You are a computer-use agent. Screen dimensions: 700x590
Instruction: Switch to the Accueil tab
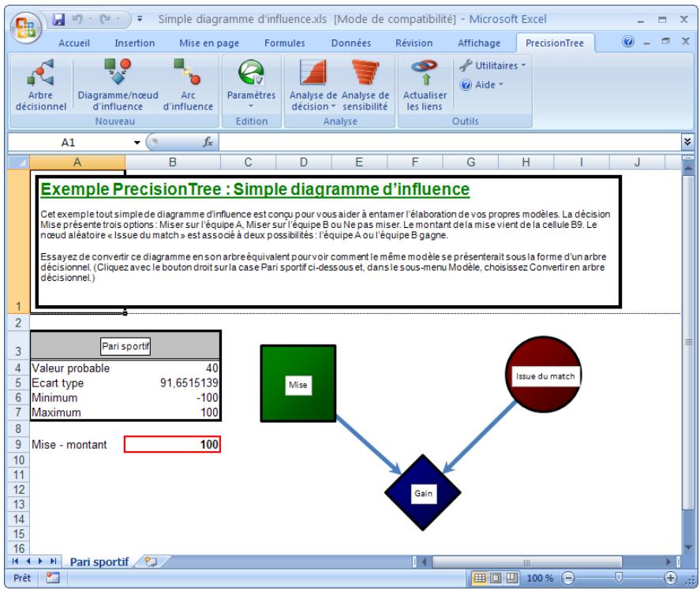(x=74, y=43)
